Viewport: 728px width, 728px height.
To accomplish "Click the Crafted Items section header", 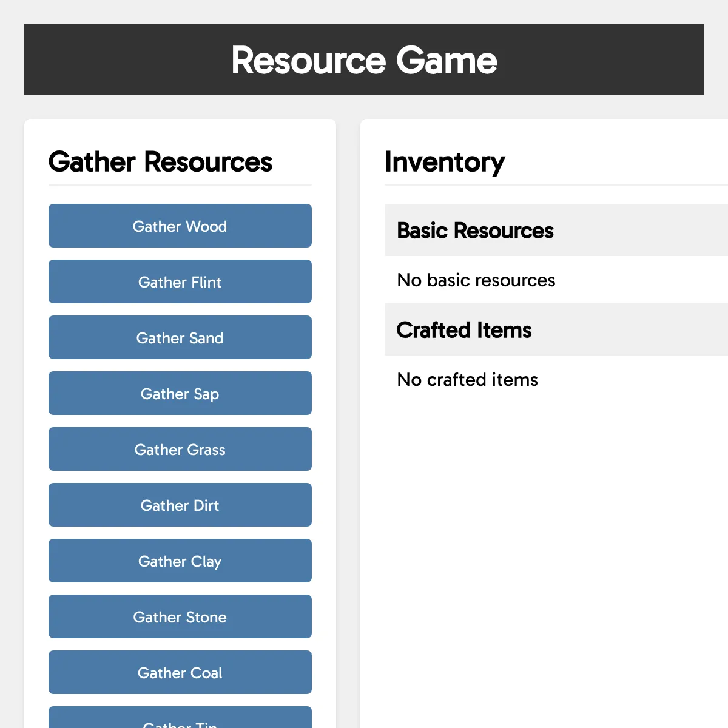I will [464, 330].
